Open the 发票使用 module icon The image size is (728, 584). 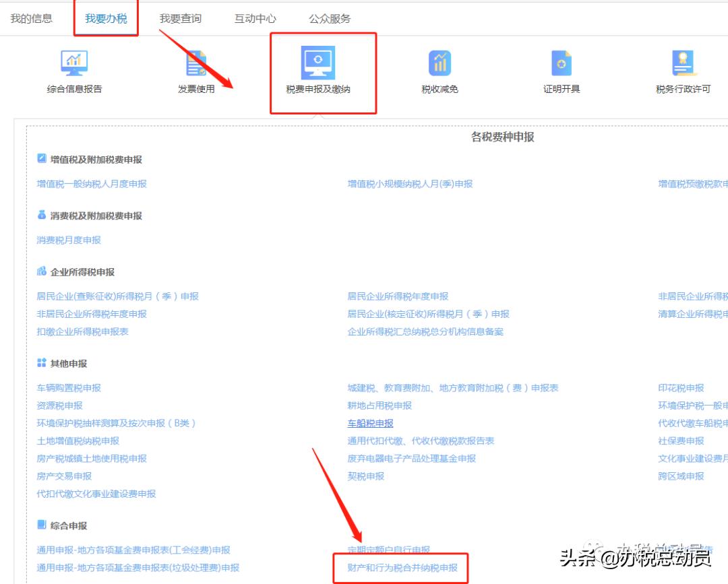point(195,63)
